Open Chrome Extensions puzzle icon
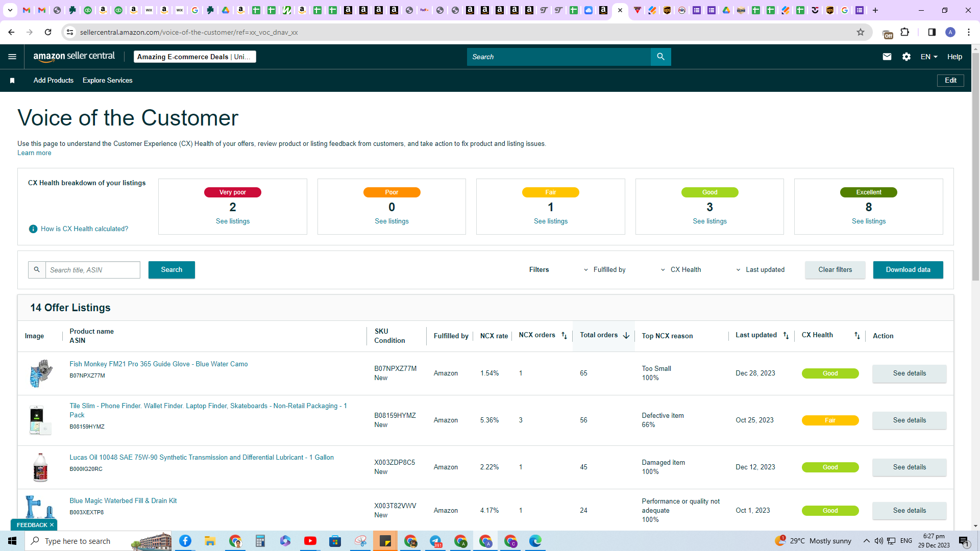This screenshot has width=980, height=551. (x=905, y=32)
